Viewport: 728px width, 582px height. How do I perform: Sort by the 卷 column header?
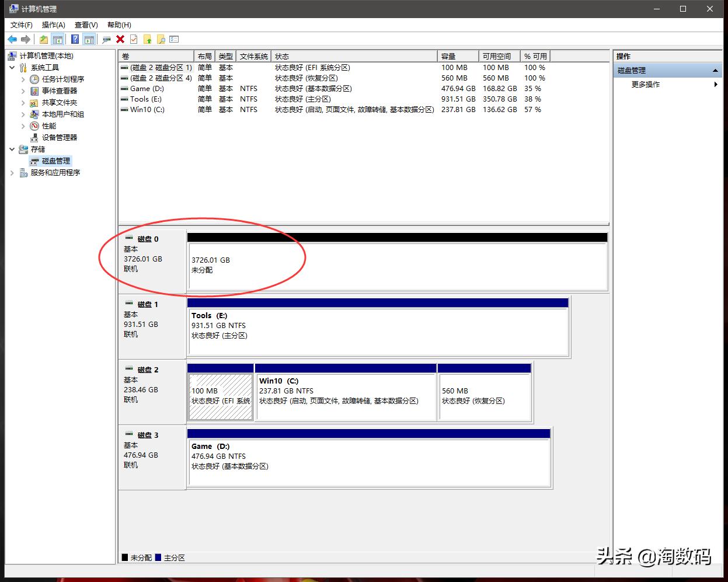tap(156, 56)
